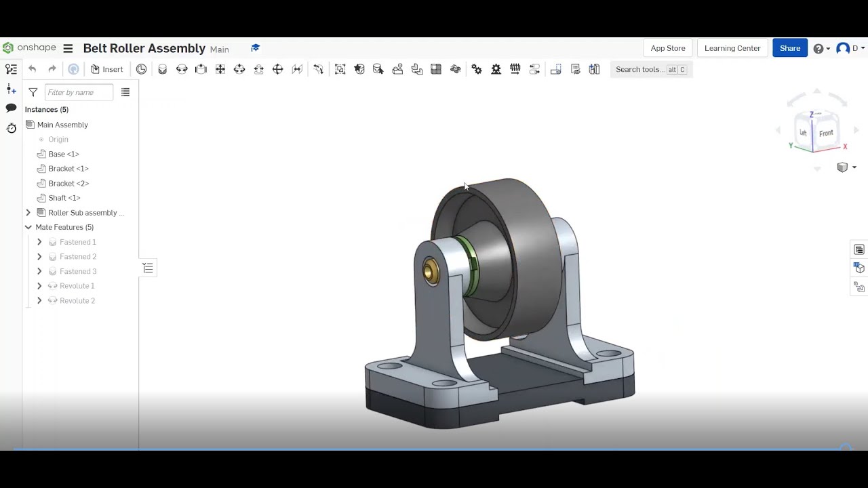
Task: Select the Tangent mate tool
Action: click(x=318, y=69)
